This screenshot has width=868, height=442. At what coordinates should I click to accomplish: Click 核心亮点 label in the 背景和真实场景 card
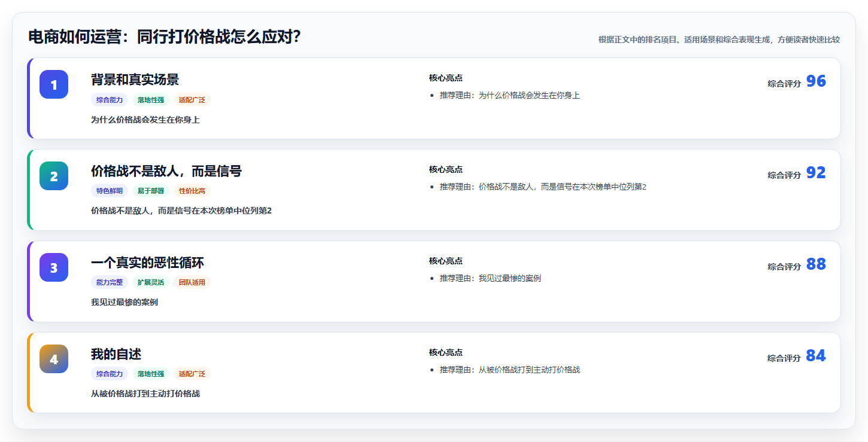coord(446,78)
